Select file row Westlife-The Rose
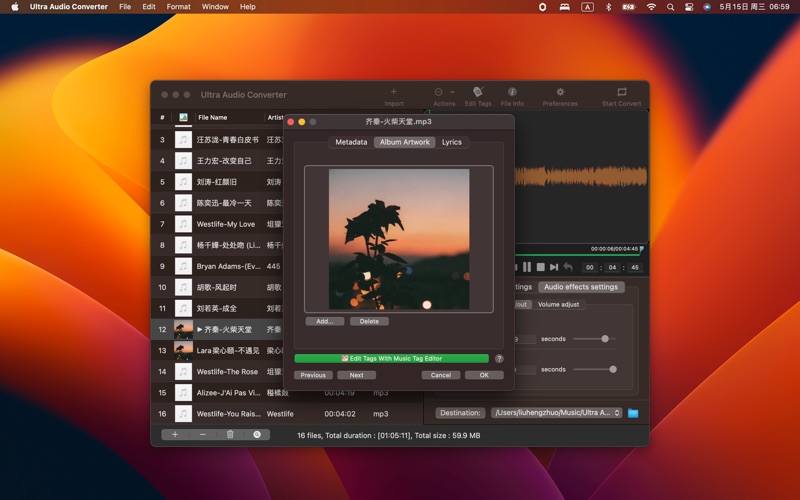The width and height of the screenshot is (800, 500). point(227,371)
